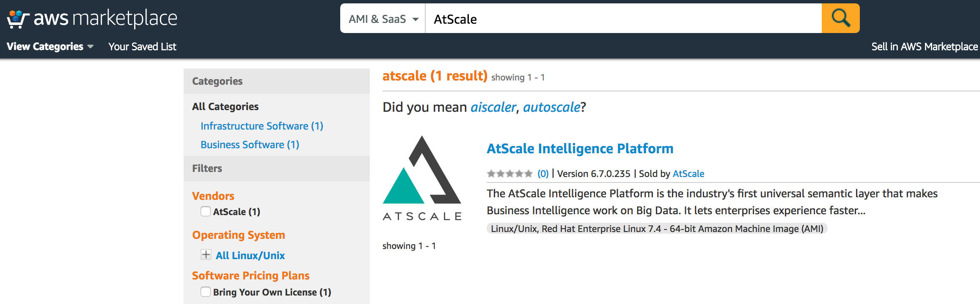Open the AMI & SaaS dropdown

tap(383, 19)
